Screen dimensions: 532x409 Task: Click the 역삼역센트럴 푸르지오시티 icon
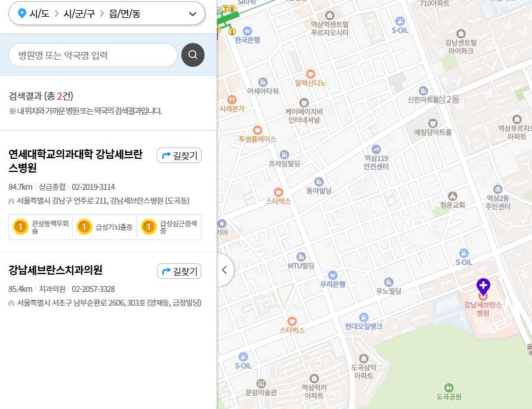(329, 16)
